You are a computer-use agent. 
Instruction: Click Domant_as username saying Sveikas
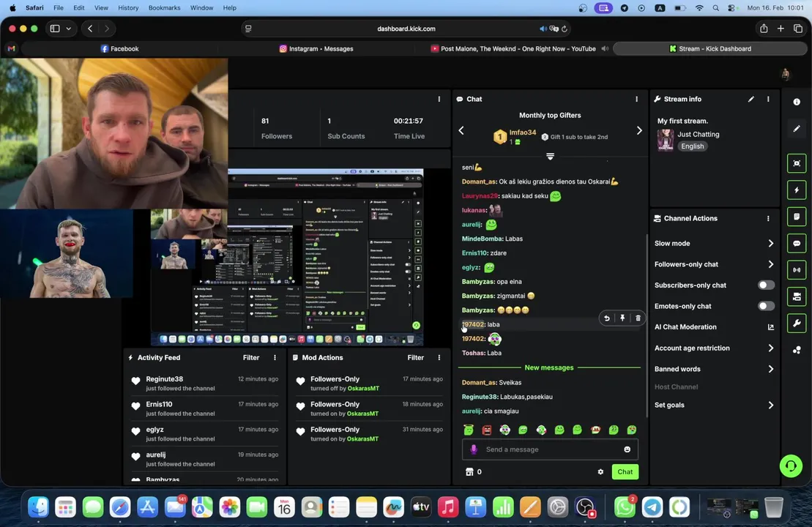pos(479,383)
